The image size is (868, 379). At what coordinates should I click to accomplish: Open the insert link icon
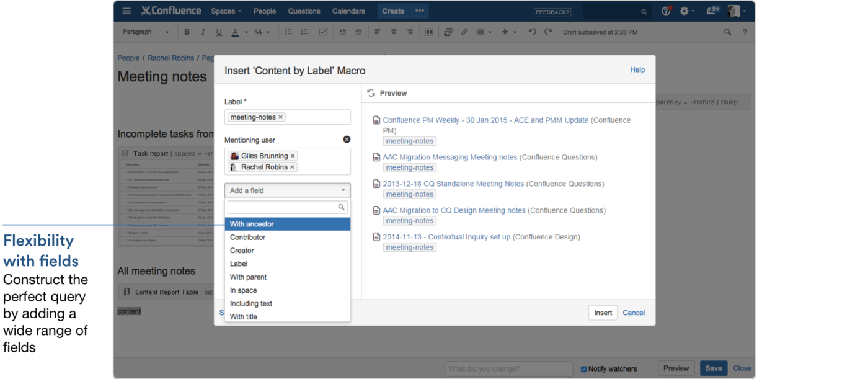click(464, 32)
